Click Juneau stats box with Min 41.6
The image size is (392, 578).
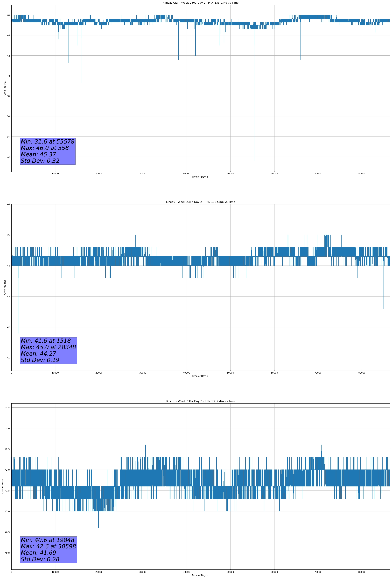click(x=49, y=350)
